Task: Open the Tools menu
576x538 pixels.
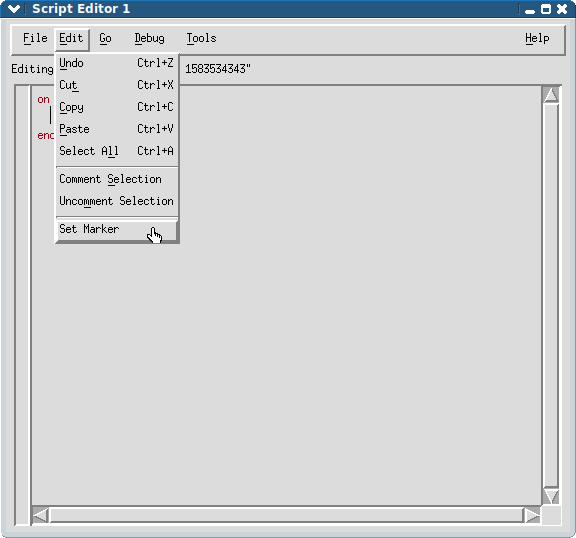Action: tap(201, 38)
